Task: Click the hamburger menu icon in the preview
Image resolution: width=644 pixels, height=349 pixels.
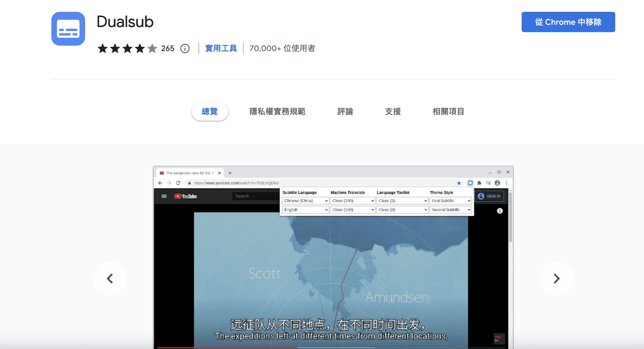Action: click(x=164, y=196)
